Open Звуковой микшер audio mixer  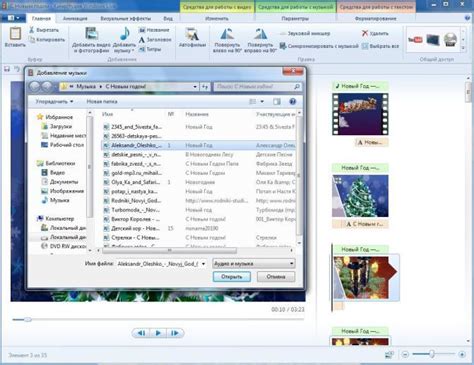click(x=305, y=33)
